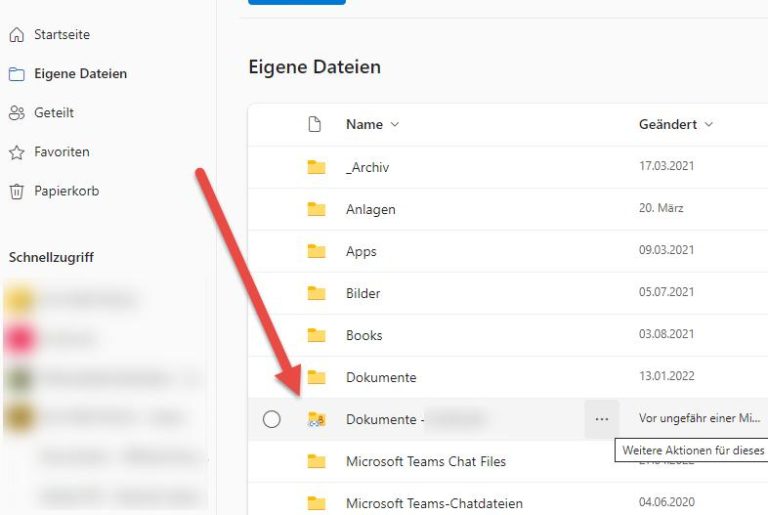768x515 pixels.
Task: Click 'Vor ungefähr einer Mi...' modified text
Action: coord(699,418)
